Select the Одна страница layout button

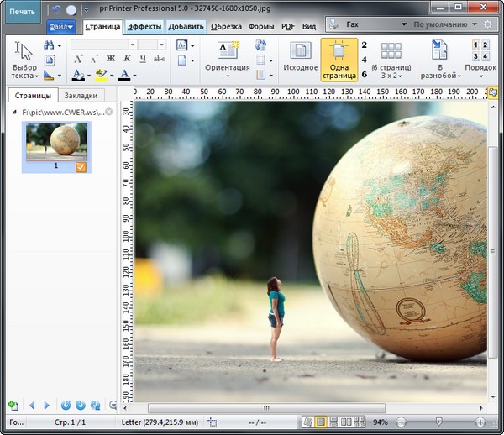click(x=339, y=59)
